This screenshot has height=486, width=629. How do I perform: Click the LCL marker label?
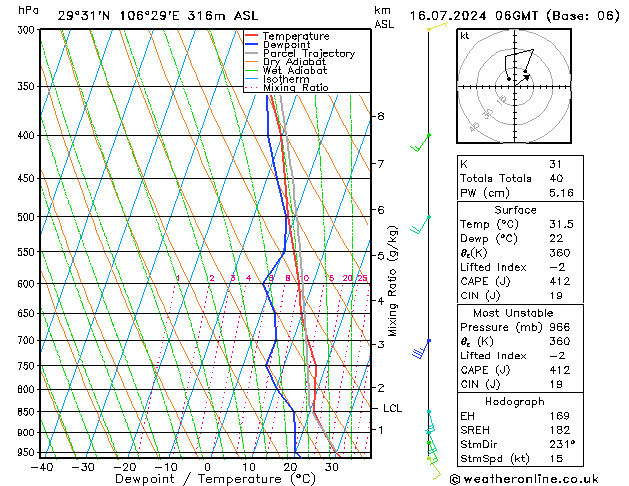[392, 408]
